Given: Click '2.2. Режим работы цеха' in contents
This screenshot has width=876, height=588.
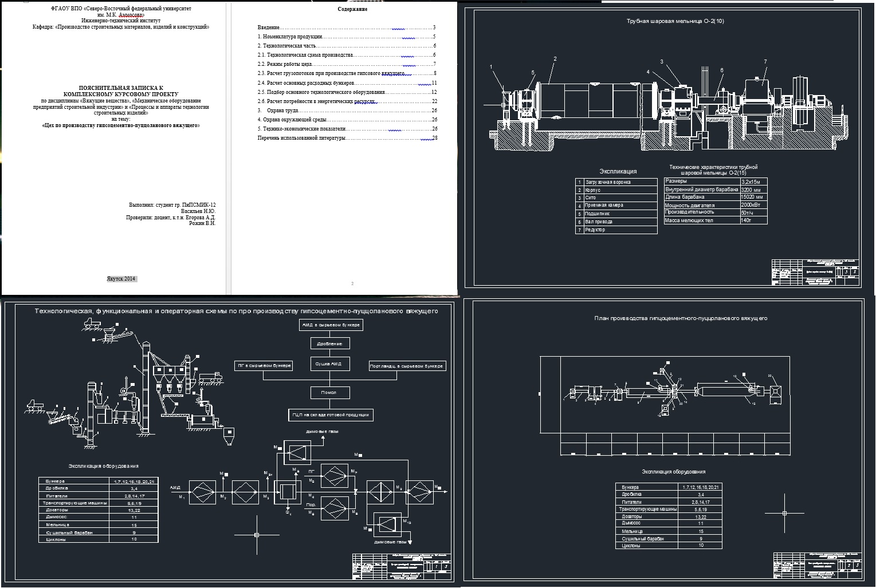Looking at the screenshot, I should coord(347,64).
